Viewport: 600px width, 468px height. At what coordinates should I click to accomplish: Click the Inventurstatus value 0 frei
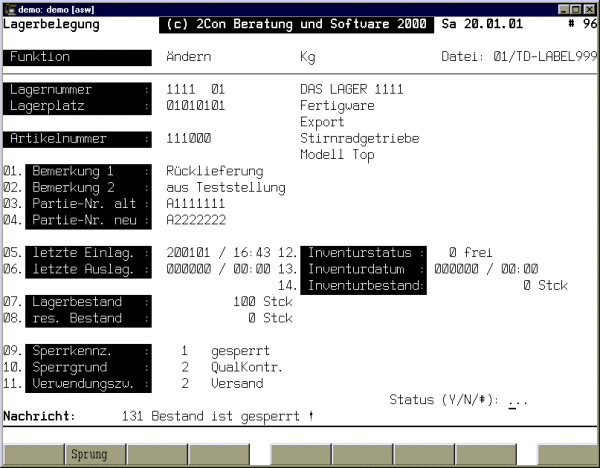click(468, 252)
